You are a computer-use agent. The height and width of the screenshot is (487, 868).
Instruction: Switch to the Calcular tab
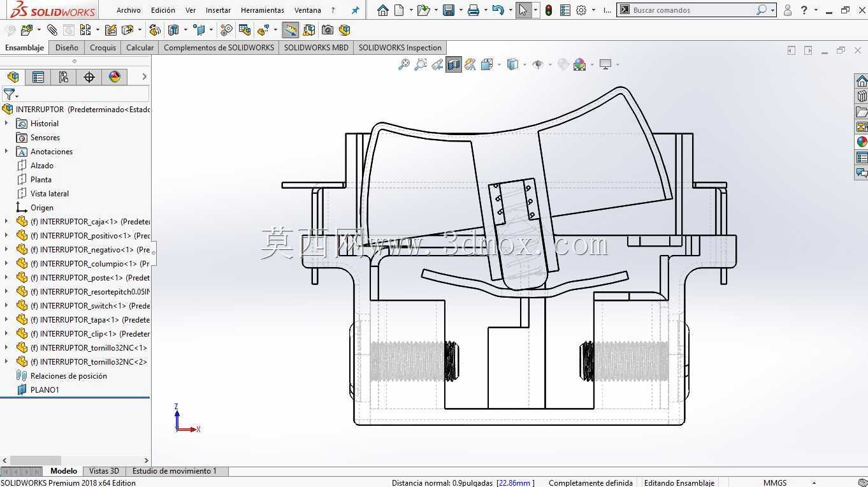[140, 47]
